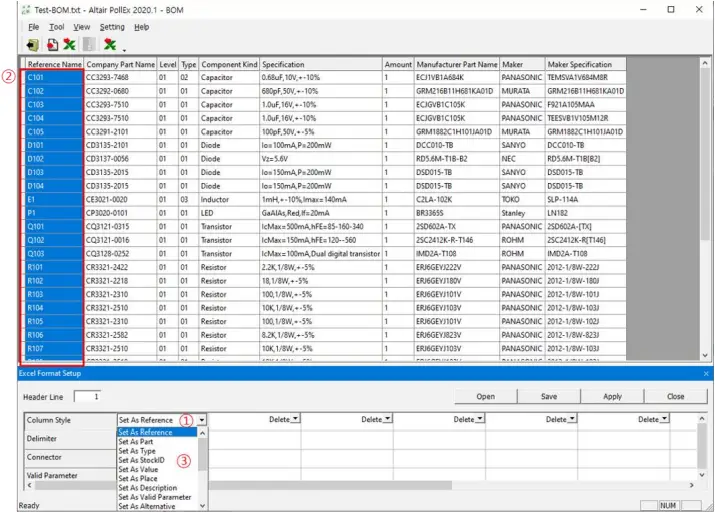Click the setup grid horizontal scrollbar right arrow
Image resolution: width=715 pixels, height=513 pixels.
pos(692,485)
